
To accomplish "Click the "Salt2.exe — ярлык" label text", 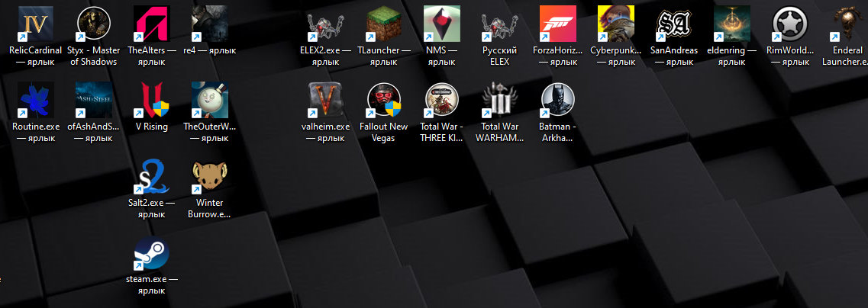I will (152, 208).
